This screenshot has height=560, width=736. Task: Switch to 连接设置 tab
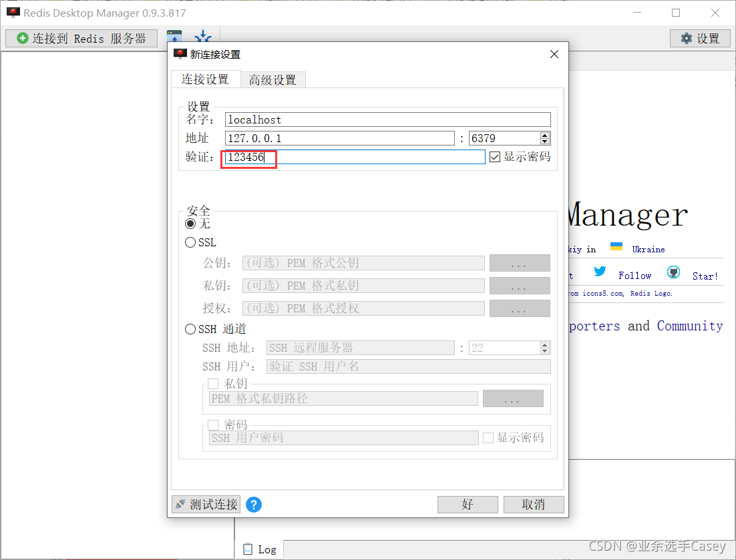pos(205,79)
